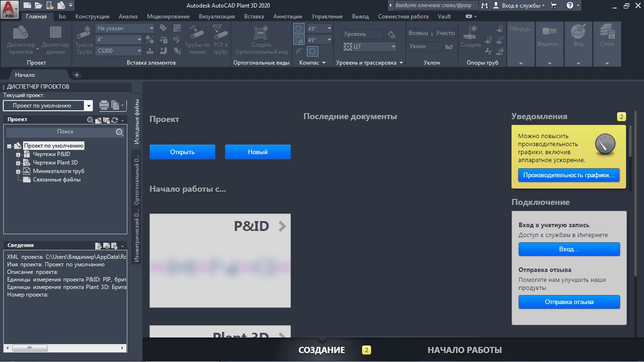
Task: Expand the Чертежи P&ID tree node
Action: [x=18, y=154]
